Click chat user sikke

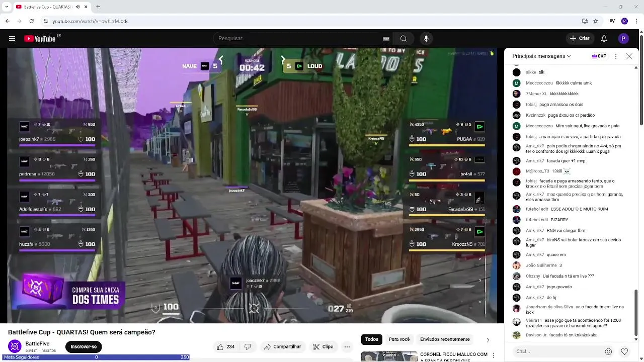tap(531, 72)
